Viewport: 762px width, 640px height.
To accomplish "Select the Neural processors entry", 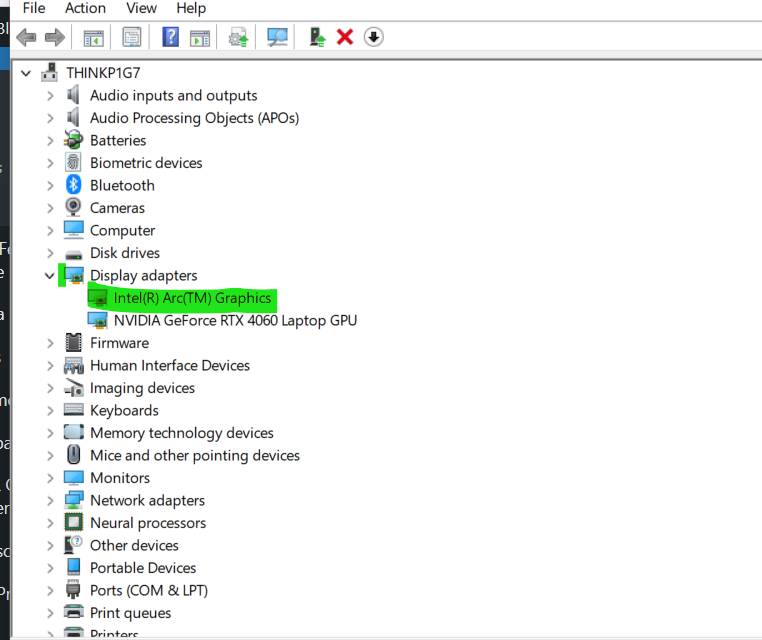I will 147,523.
